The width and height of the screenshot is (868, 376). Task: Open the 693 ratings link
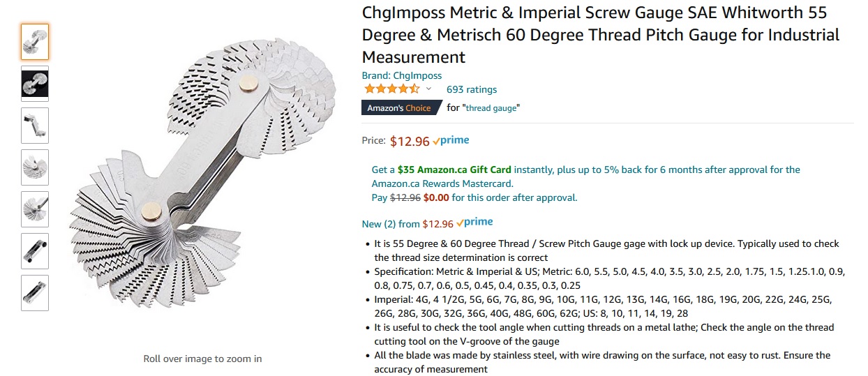(472, 89)
